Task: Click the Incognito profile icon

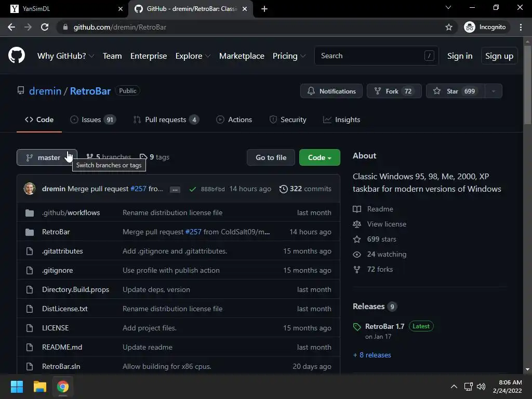Action: pyautogui.click(x=470, y=27)
